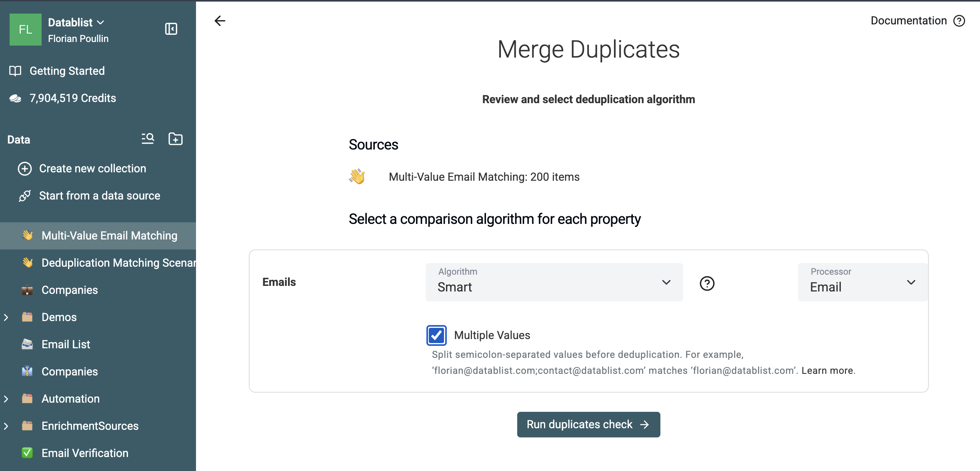
Task: Click the new folder icon
Action: pos(176,139)
